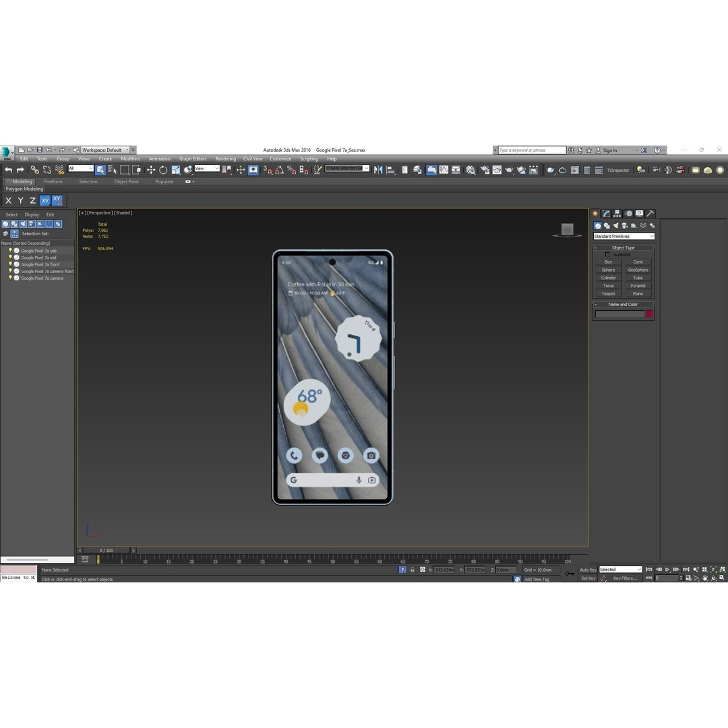Click the object color swatch in Name and Color
This screenshot has height=728, width=728.
point(650,314)
